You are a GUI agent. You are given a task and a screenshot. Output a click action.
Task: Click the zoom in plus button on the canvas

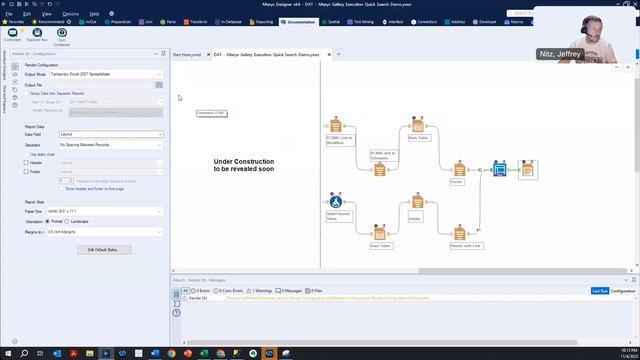click(628, 67)
